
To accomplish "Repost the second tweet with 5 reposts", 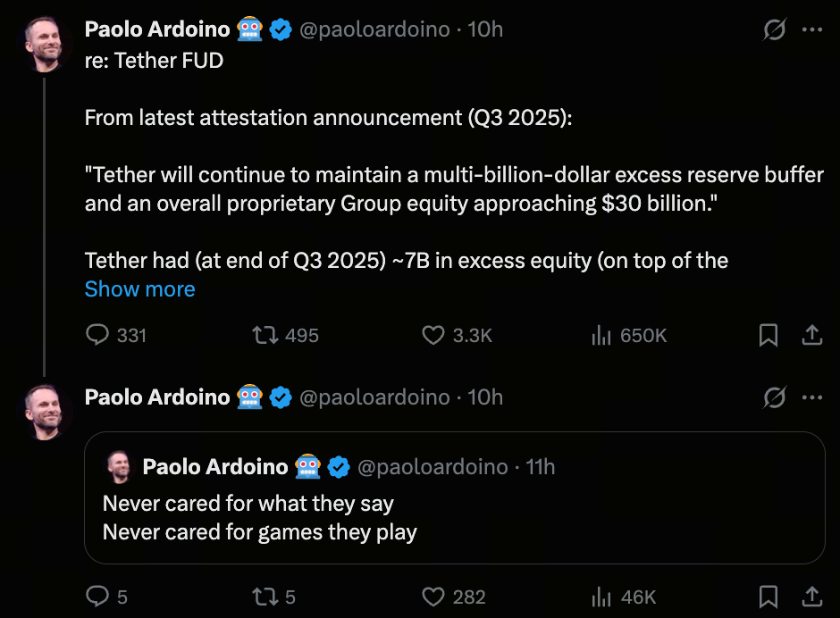I will [x=265, y=597].
